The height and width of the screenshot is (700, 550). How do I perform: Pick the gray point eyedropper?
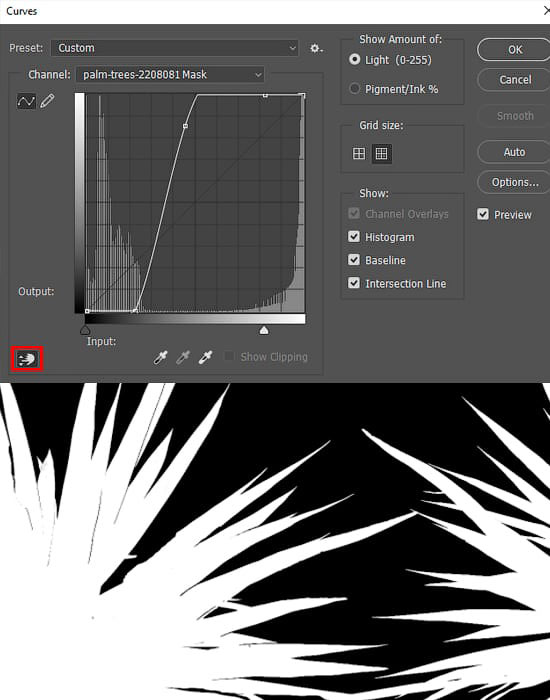[183, 357]
